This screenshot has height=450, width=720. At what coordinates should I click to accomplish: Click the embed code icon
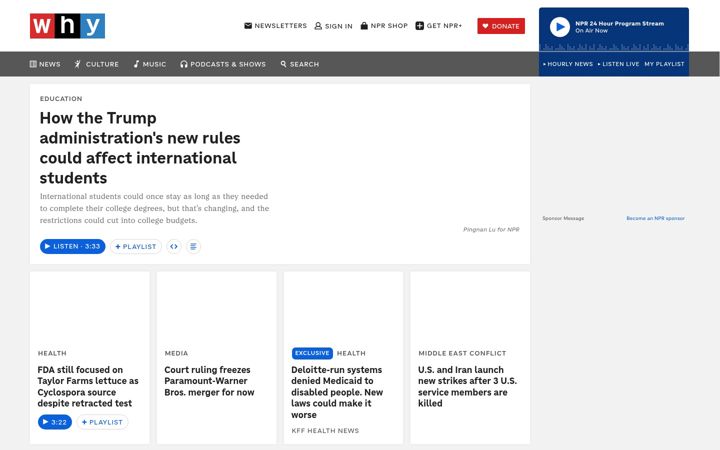pyautogui.click(x=174, y=247)
